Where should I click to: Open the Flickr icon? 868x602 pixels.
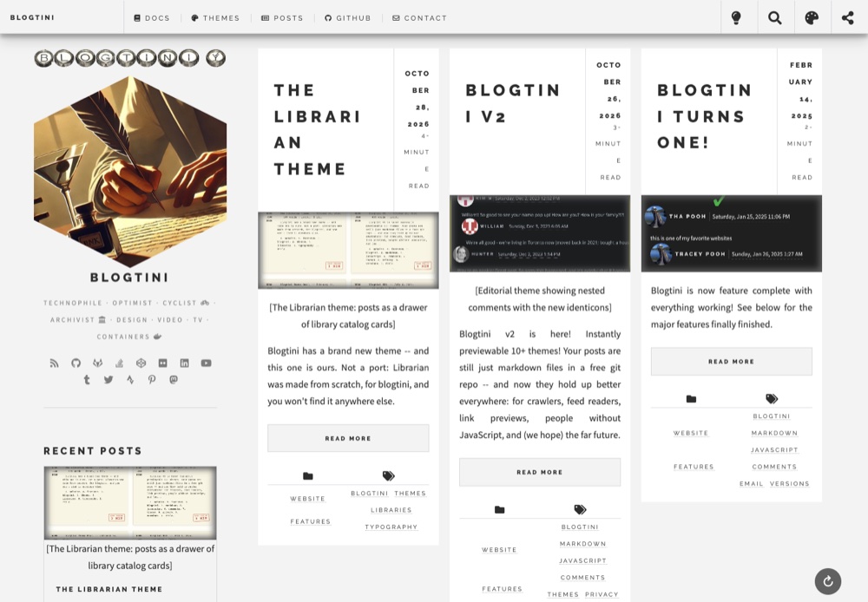coord(163,363)
